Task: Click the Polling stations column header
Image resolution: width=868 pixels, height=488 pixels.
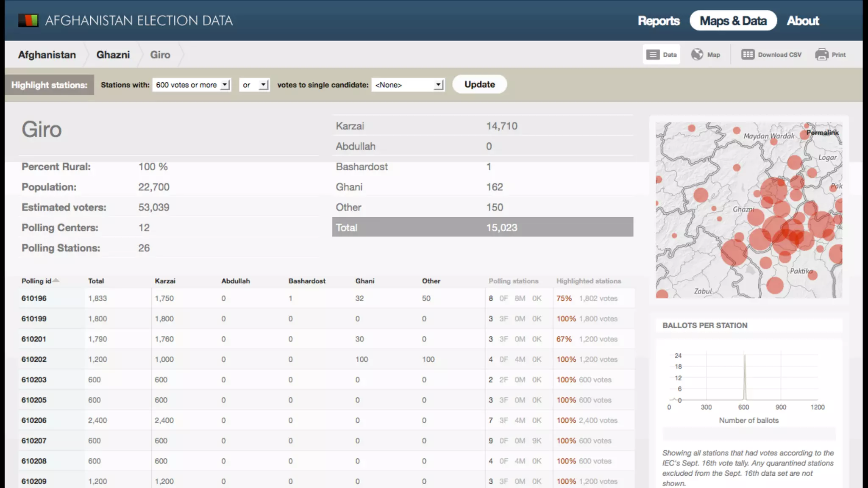Action: click(x=513, y=281)
